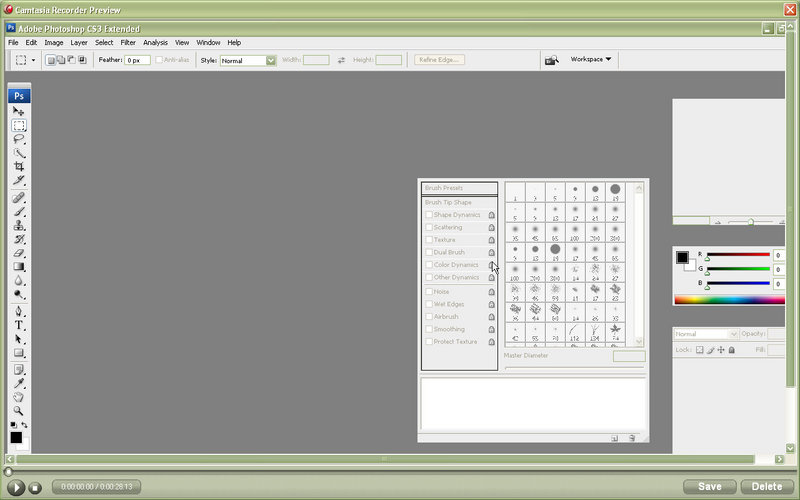
Task: Click the lock icon beside Scattering
Action: 491,228
